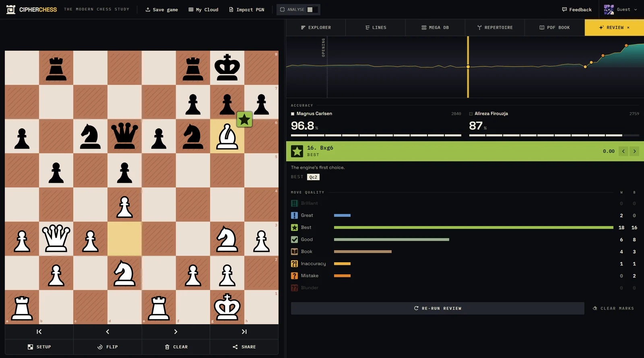This screenshot has height=358, width=644.
Task: Go to previous reviewed move arrow
Action: 623,151
